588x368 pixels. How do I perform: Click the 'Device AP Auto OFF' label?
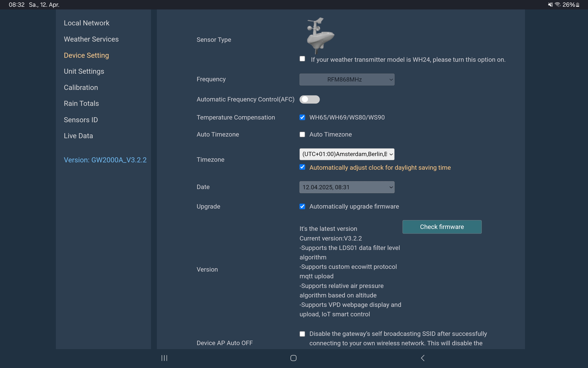pos(224,343)
